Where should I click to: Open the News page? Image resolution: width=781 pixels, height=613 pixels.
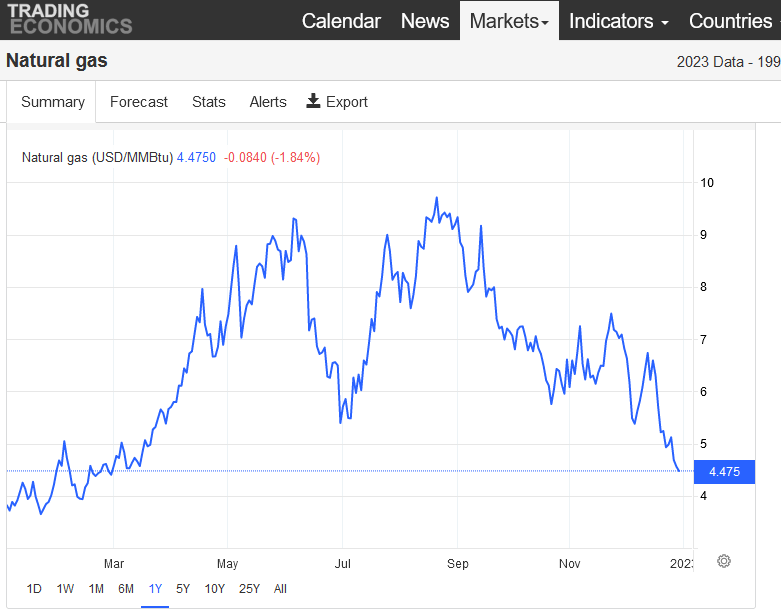pyautogui.click(x=425, y=21)
